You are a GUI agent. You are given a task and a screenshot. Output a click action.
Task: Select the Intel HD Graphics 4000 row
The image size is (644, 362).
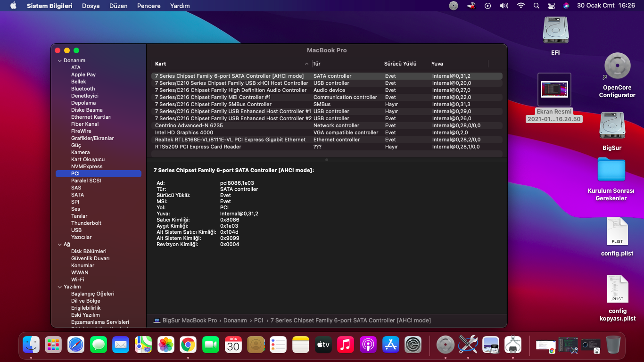pos(184,132)
